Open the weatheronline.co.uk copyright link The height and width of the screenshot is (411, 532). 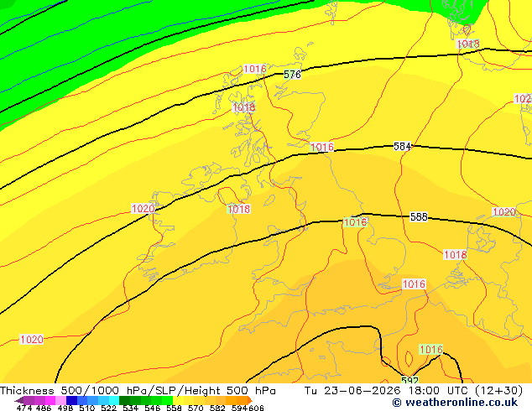455,403
